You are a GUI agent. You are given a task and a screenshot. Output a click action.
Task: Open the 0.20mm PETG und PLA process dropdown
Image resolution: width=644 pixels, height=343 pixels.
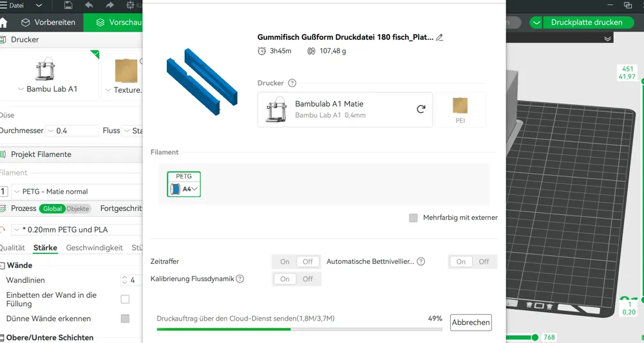tap(77, 230)
